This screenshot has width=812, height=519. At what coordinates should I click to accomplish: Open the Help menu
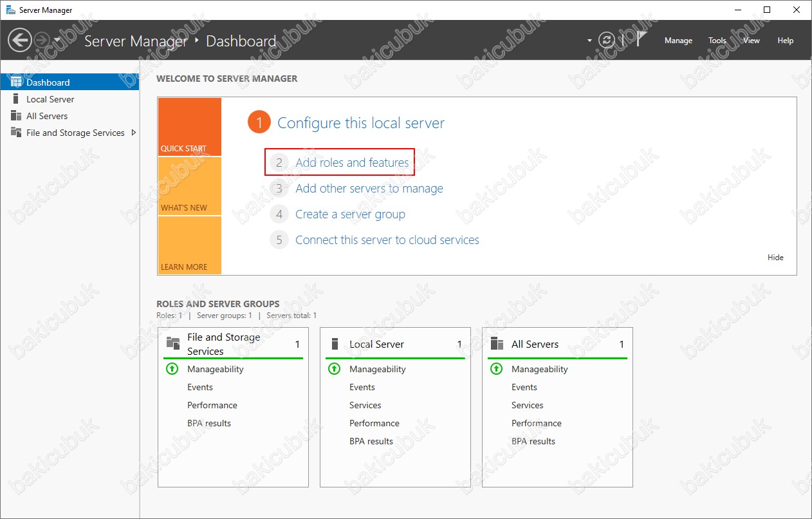click(785, 41)
